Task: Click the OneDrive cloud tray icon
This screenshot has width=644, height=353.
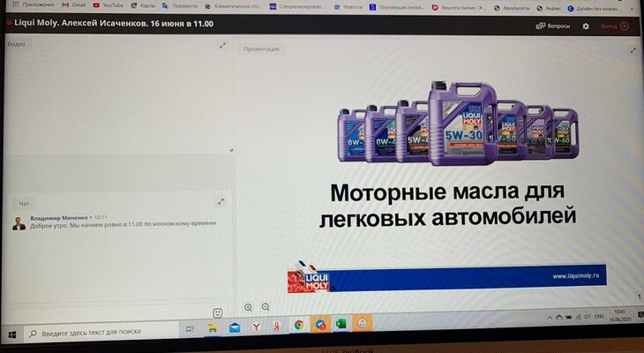Action: click(x=559, y=317)
